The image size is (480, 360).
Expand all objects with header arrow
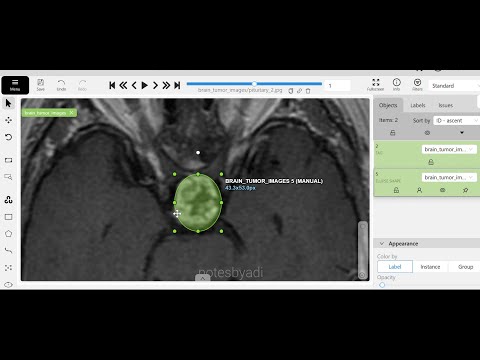462,133
